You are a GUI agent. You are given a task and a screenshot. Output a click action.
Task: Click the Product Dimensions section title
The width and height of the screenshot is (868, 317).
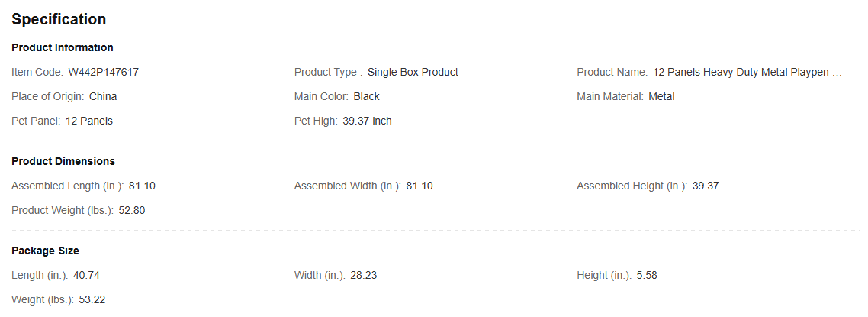63,161
